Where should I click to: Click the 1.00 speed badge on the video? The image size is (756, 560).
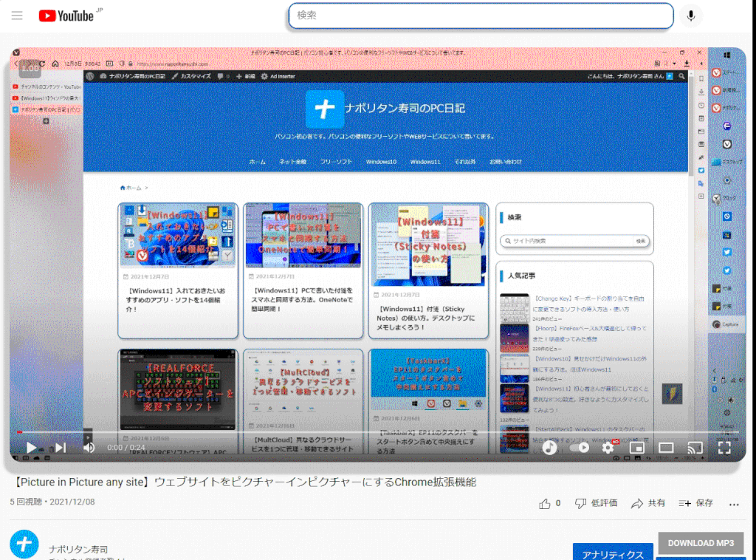(x=30, y=68)
